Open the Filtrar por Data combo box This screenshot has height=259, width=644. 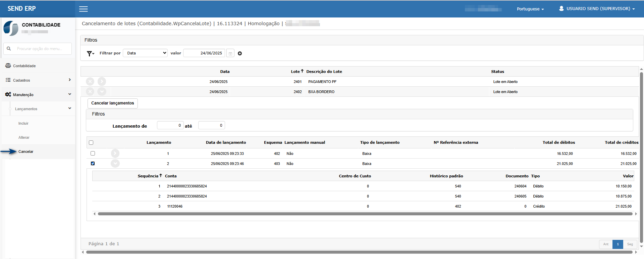[145, 53]
